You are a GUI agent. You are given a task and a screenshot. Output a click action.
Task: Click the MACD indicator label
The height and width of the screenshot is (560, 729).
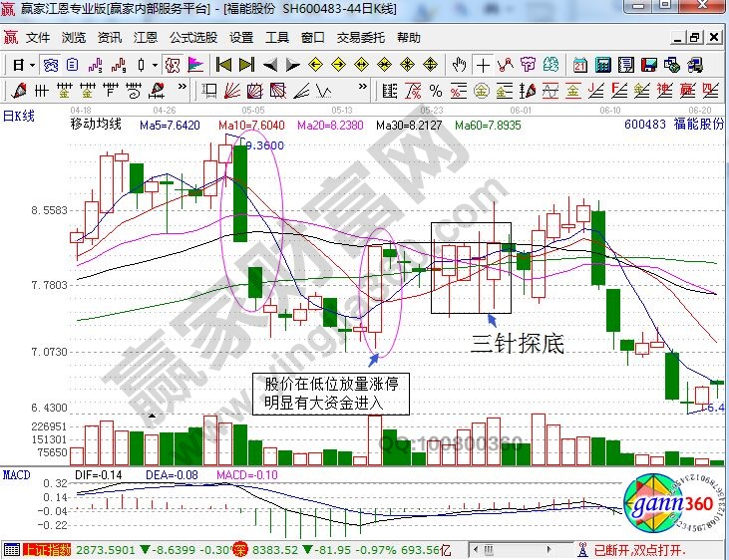point(17,475)
